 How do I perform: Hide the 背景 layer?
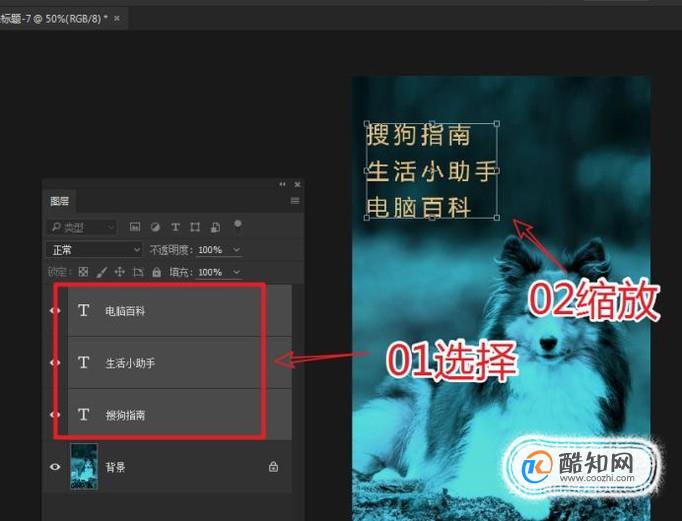55,467
